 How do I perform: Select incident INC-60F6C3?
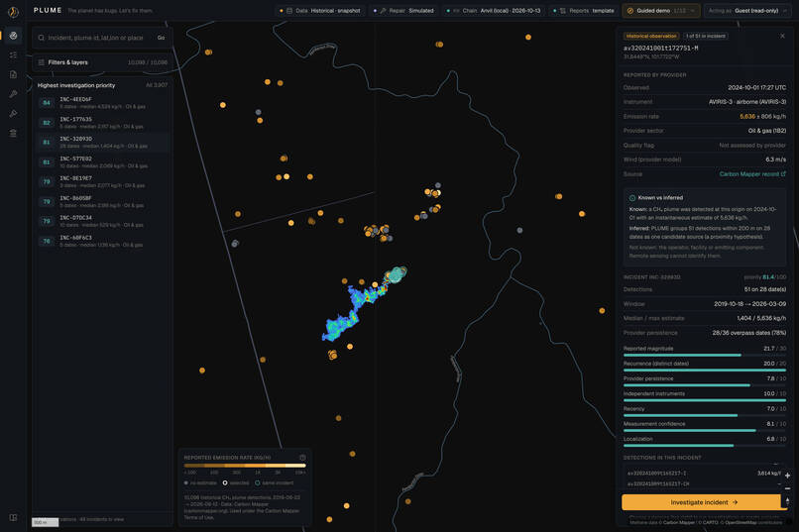coord(102,241)
